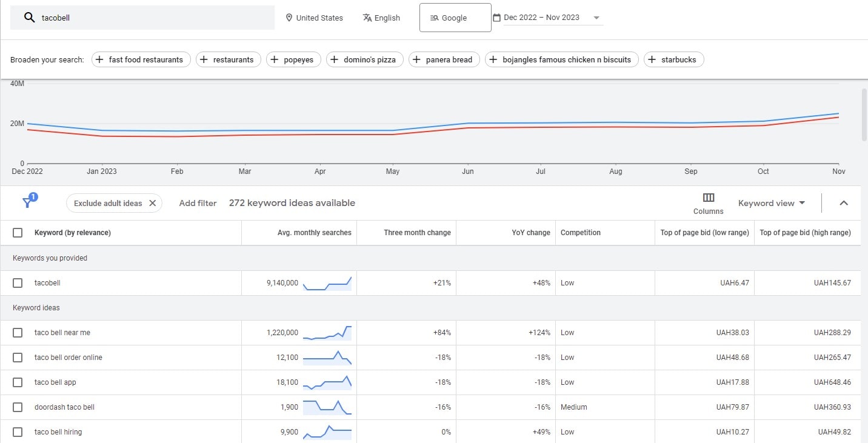
Task: Click plus icon on starbucks chip
Action: [652, 59]
